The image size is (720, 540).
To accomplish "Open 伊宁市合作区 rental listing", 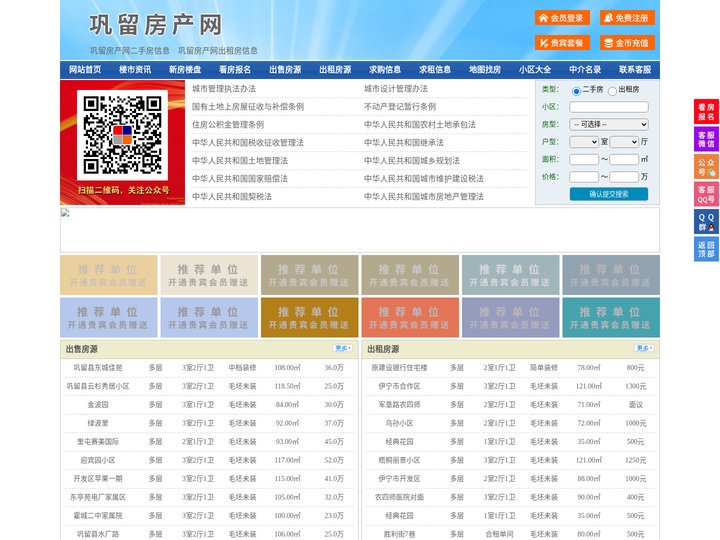I will pyautogui.click(x=399, y=386).
